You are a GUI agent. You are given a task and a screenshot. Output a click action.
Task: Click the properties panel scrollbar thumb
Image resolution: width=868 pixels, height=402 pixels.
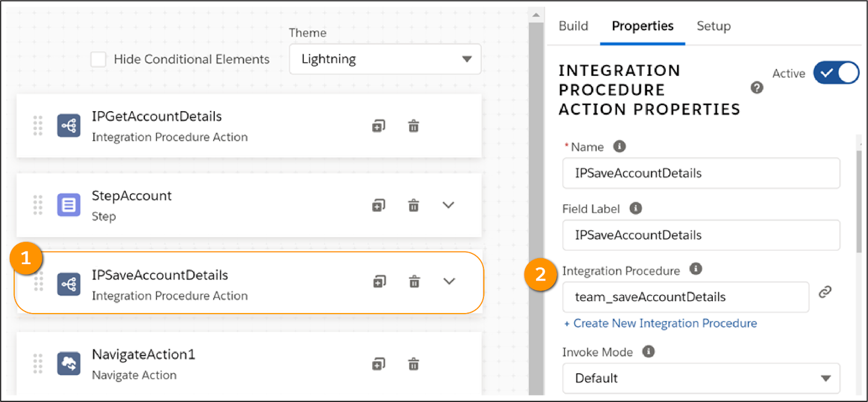click(x=859, y=201)
